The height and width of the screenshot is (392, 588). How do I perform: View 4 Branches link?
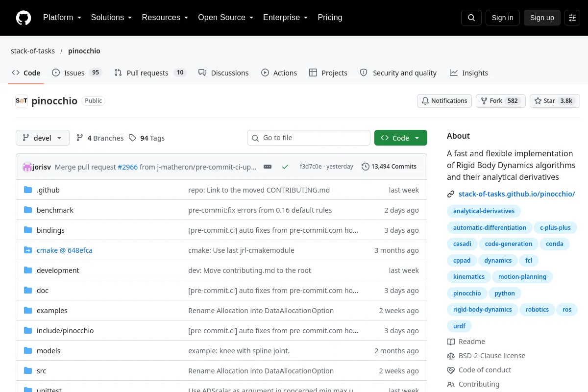tap(100, 138)
